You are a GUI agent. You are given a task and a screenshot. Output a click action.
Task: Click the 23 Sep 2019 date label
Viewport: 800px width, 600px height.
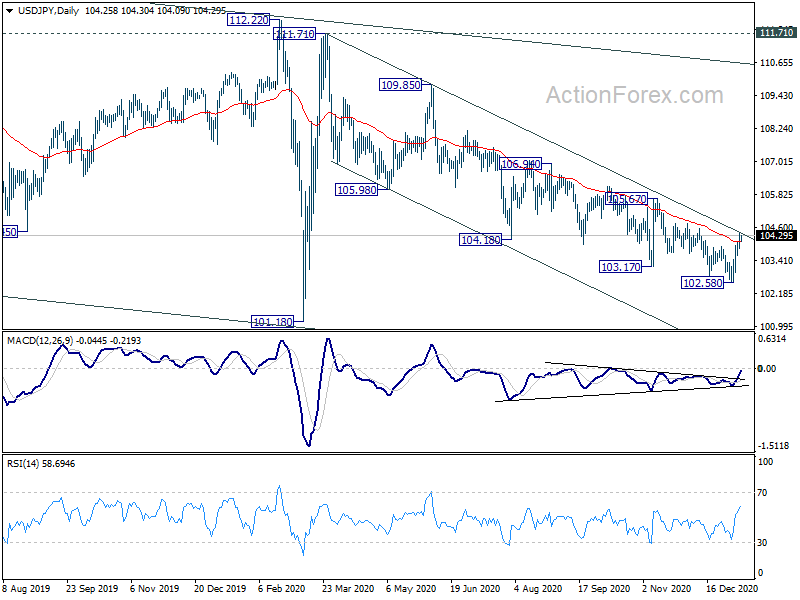(x=92, y=589)
